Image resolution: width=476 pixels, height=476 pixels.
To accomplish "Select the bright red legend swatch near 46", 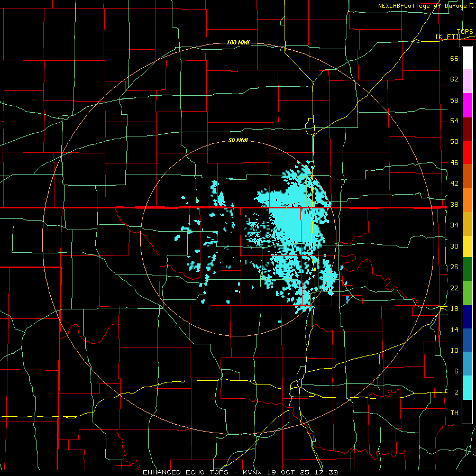I will [467, 152].
